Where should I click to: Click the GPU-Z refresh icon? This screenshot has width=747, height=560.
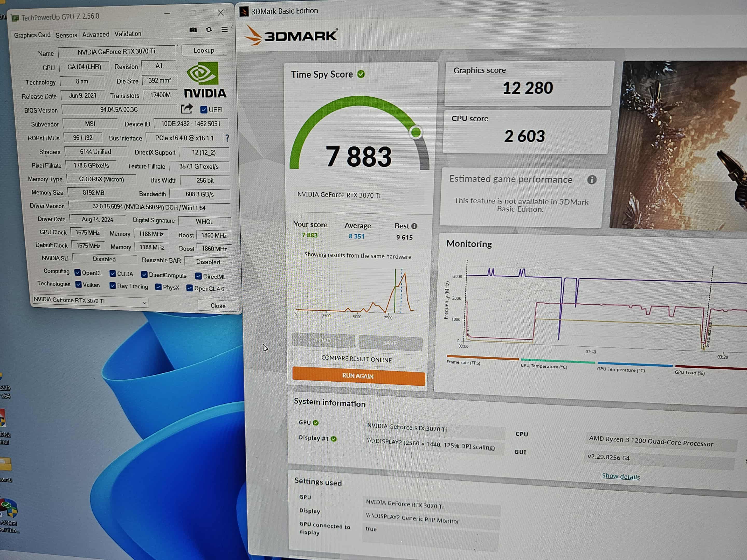[x=209, y=30]
